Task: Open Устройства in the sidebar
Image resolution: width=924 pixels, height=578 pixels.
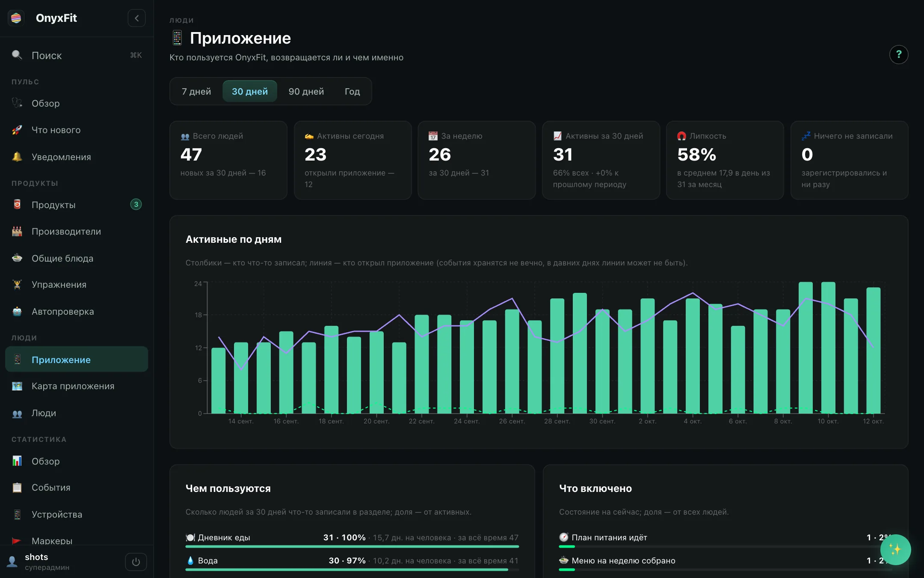Action: tap(77, 514)
